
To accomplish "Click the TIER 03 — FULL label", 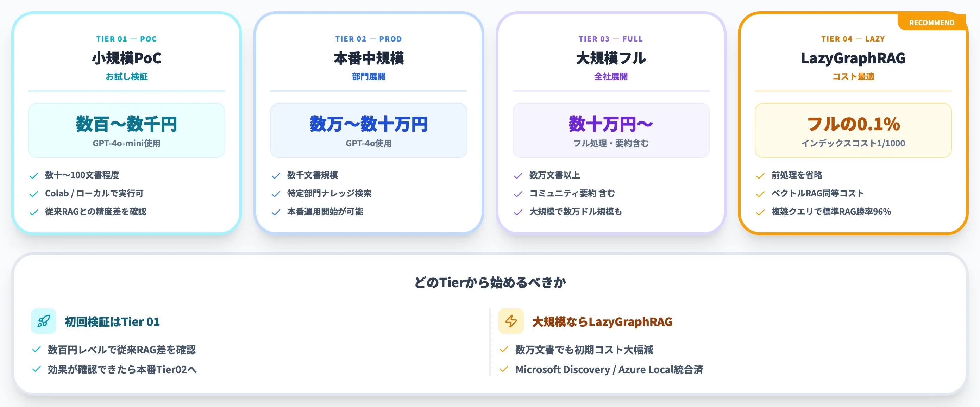I will tap(611, 39).
